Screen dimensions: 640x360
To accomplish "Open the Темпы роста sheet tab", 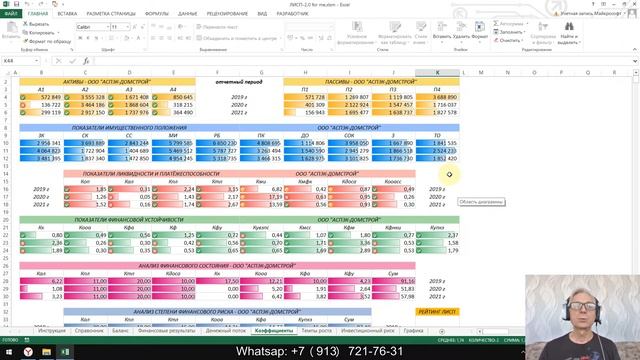I will (x=316, y=331).
